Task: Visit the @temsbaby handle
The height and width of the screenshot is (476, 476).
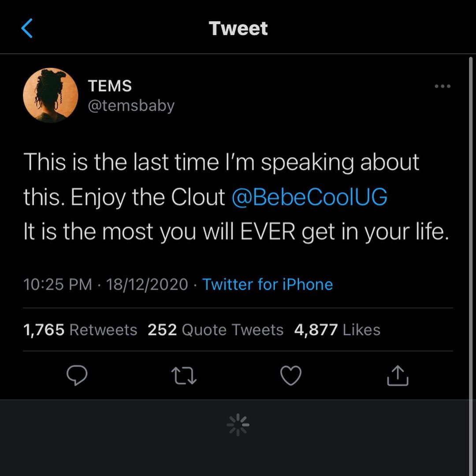Action: tap(131, 106)
